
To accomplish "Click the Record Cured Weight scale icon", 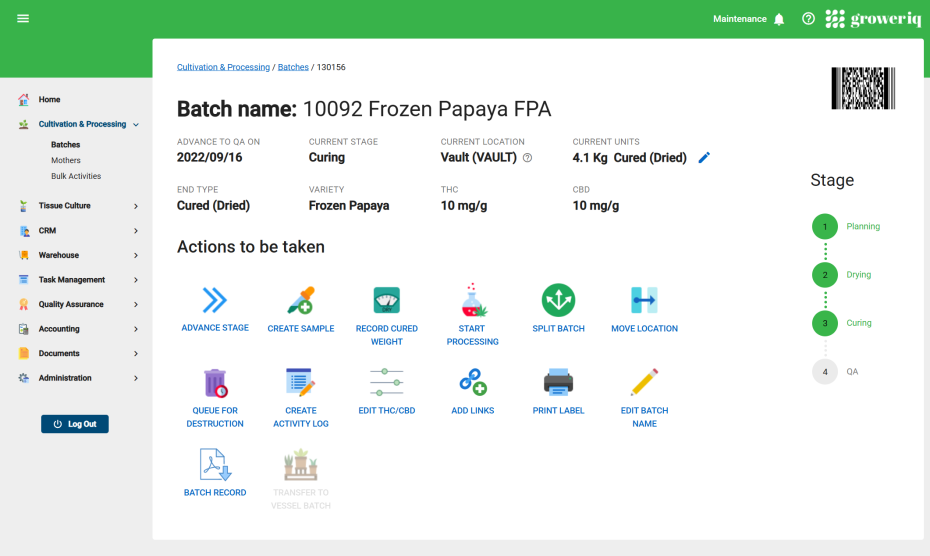I will tap(387, 300).
